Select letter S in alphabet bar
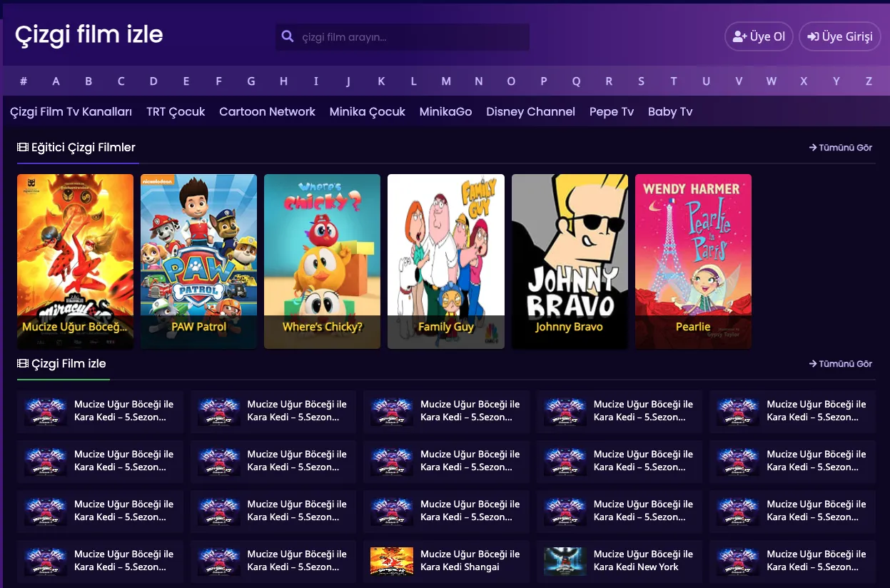The image size is (890, 588). (x=641, y=81)
